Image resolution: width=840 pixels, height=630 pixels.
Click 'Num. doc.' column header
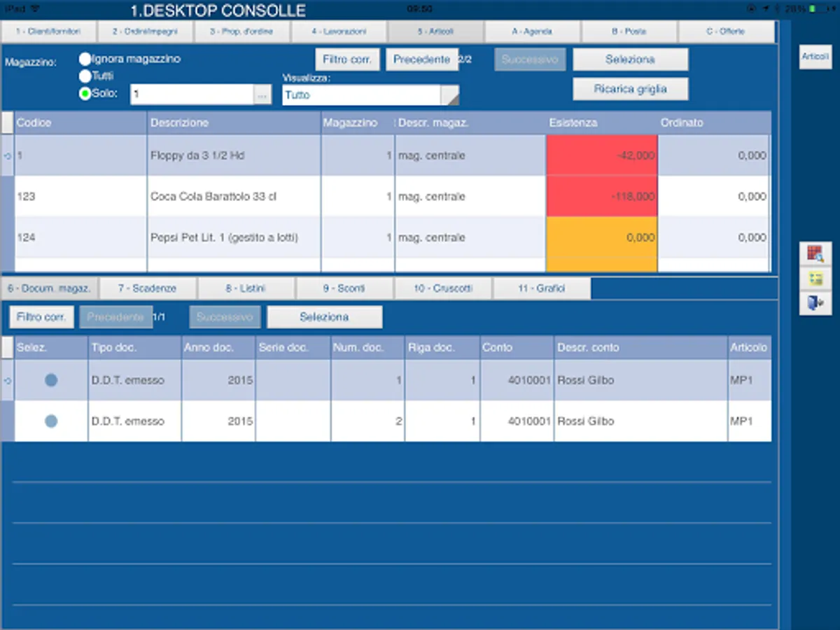pyautogui.click(x=367, y=347)
